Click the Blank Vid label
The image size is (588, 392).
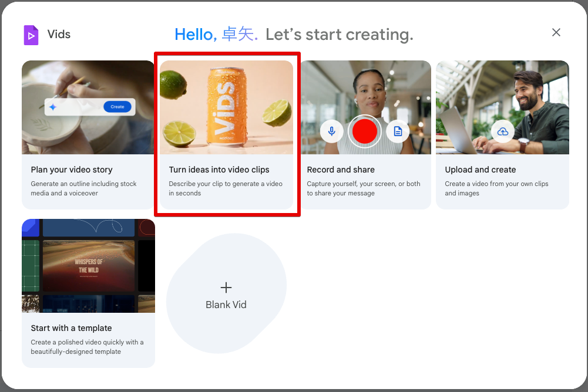click(226, 305)
